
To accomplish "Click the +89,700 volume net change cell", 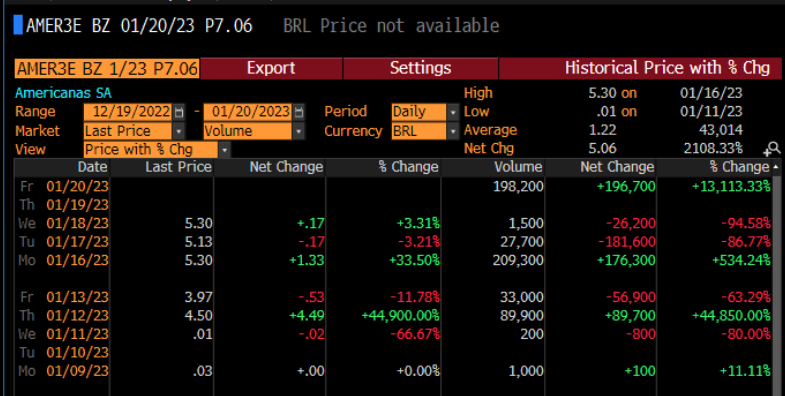I will [630, 316].
